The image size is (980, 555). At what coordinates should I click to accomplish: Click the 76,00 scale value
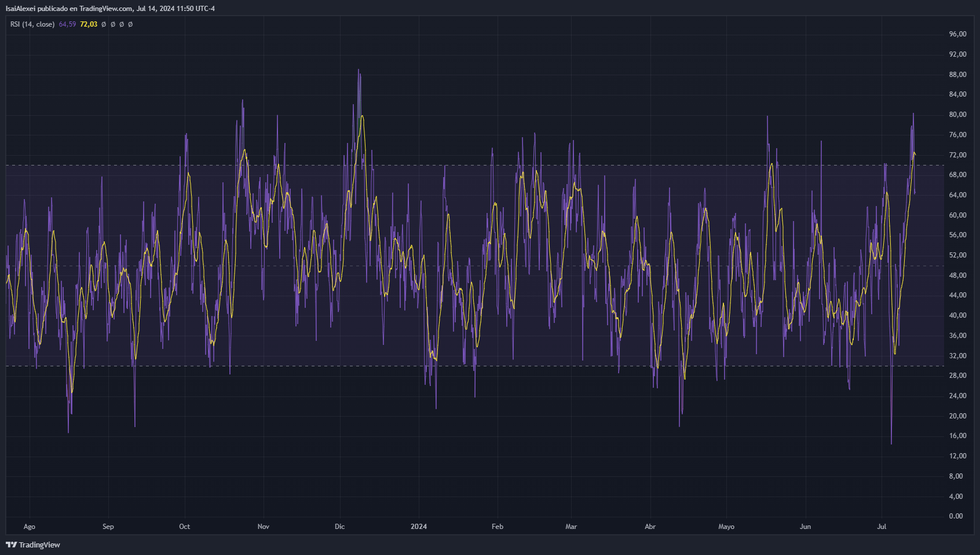[958, 135]
